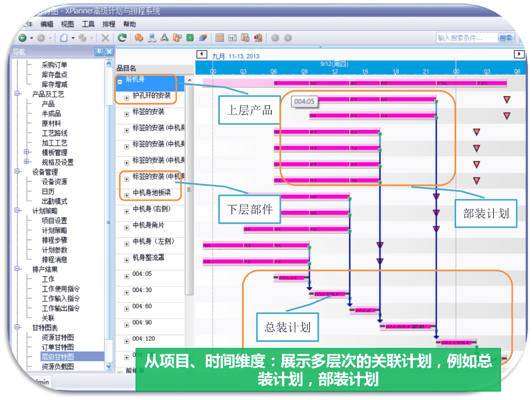
Task: Click the 品目名 column header
Action: (126, 69)
